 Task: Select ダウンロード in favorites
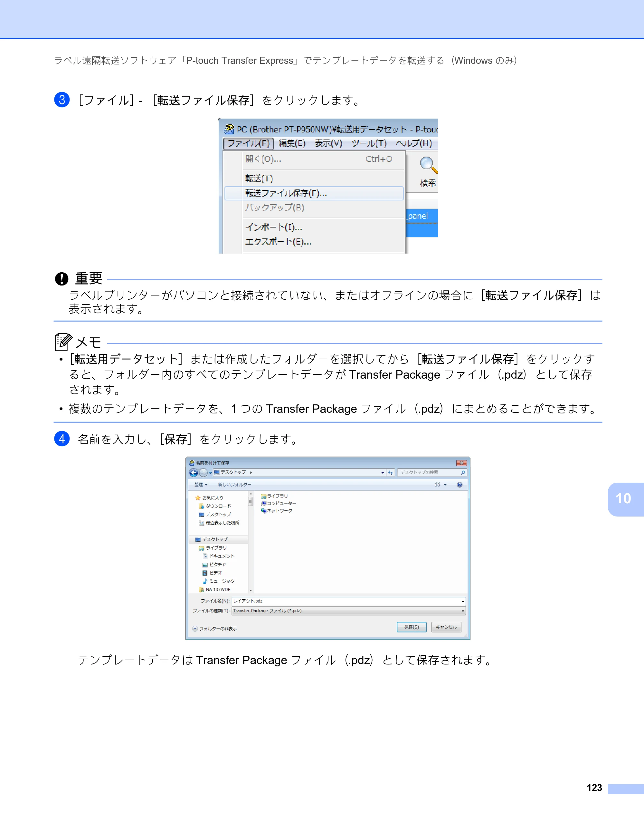click(215, 506)
